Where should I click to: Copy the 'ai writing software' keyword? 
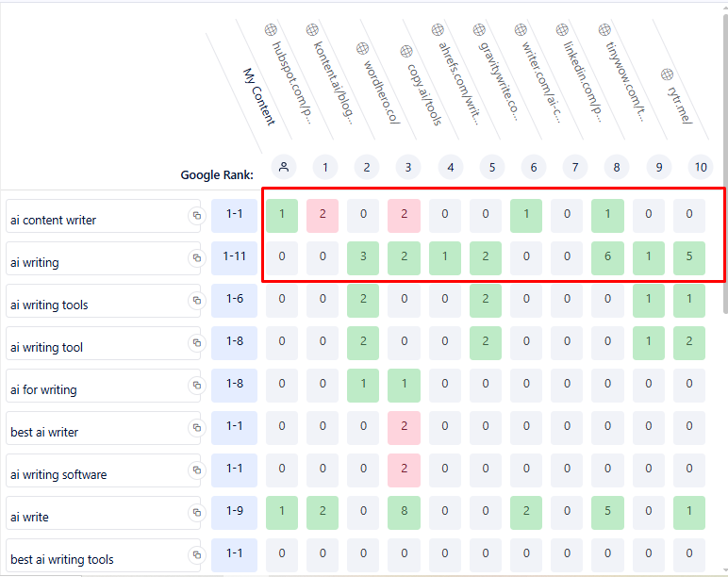click(x=196, y=470)
